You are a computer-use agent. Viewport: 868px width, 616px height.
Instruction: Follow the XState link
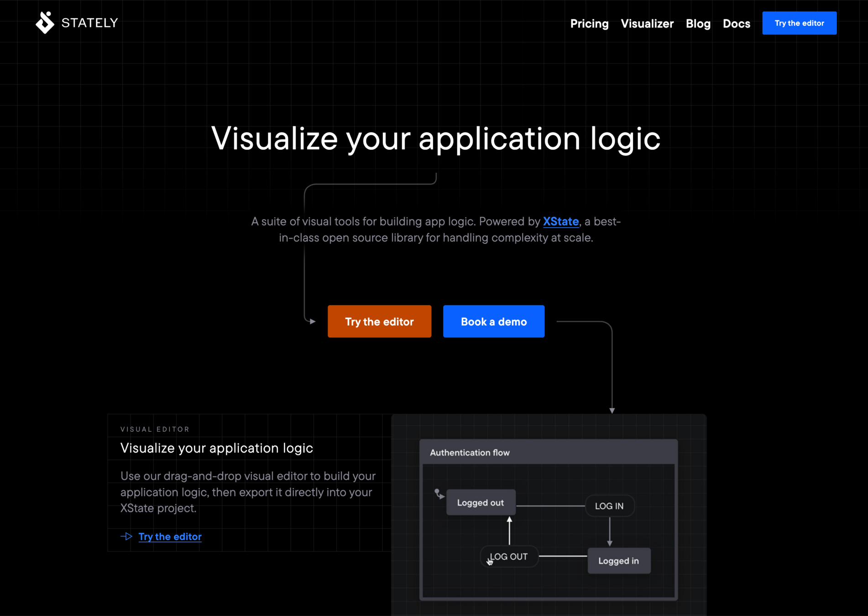click(x=561, y=221)
